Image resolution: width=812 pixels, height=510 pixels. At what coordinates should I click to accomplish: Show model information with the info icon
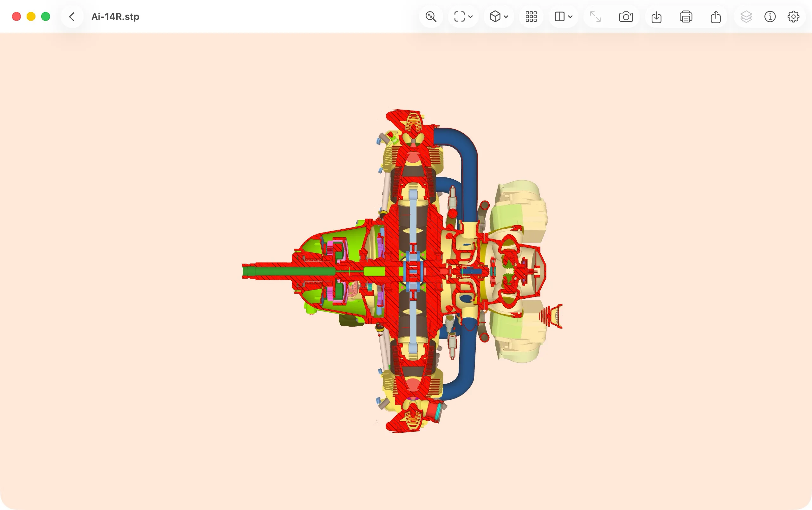coord(770,16)
